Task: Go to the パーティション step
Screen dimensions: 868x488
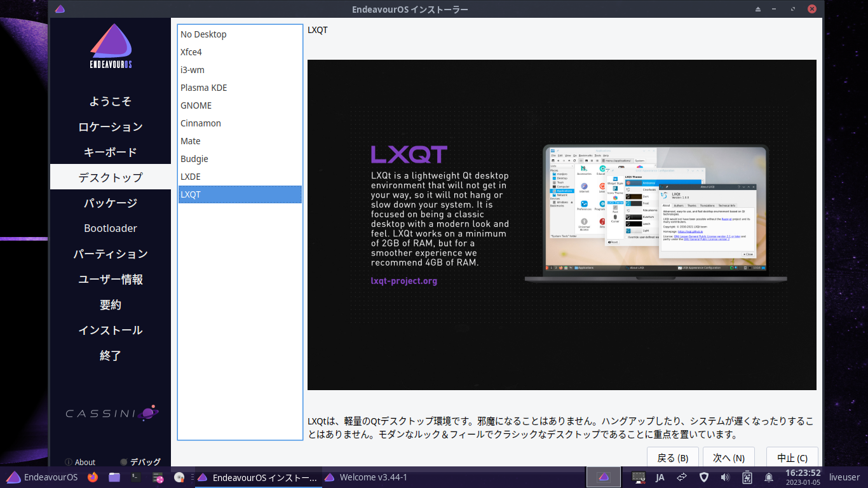Action: pos(111,254)
